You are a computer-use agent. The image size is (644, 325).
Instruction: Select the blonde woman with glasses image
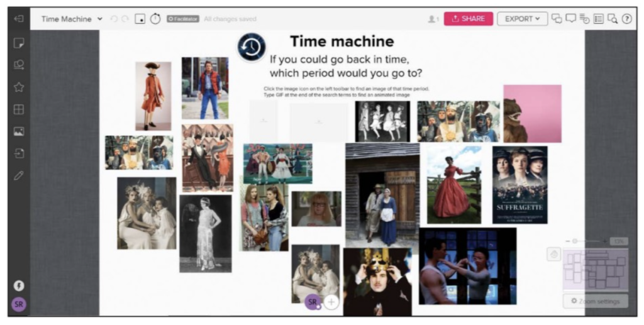point(316,209)
